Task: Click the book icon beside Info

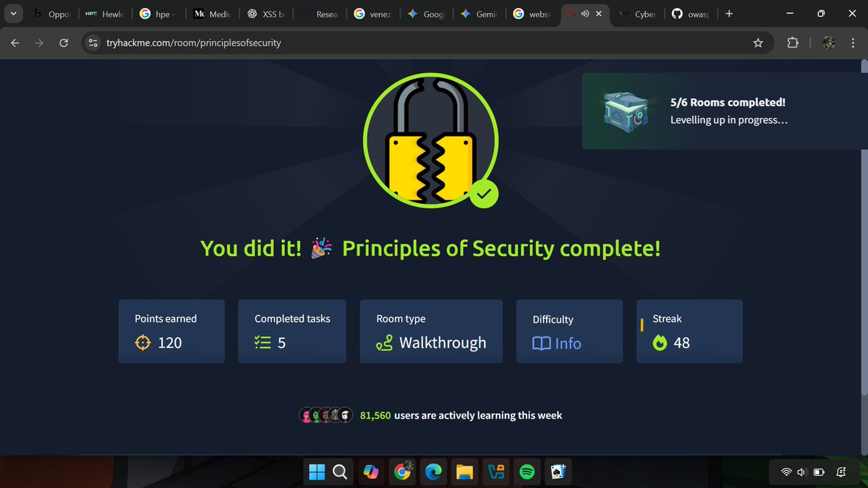Action: click(x=541, y=344)
